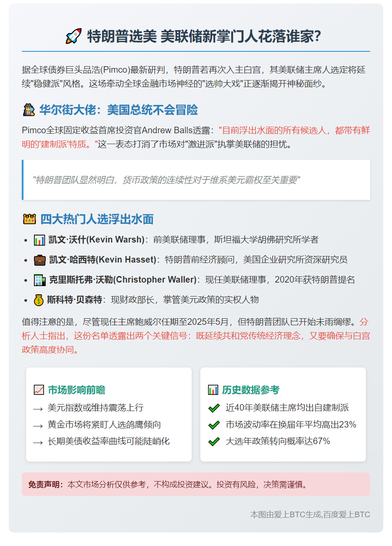392x546 pixels.
Task: Click the text 长期美债收益率曲线可能陡峭化
Action: pyautogui.click(x=108, y=441)
